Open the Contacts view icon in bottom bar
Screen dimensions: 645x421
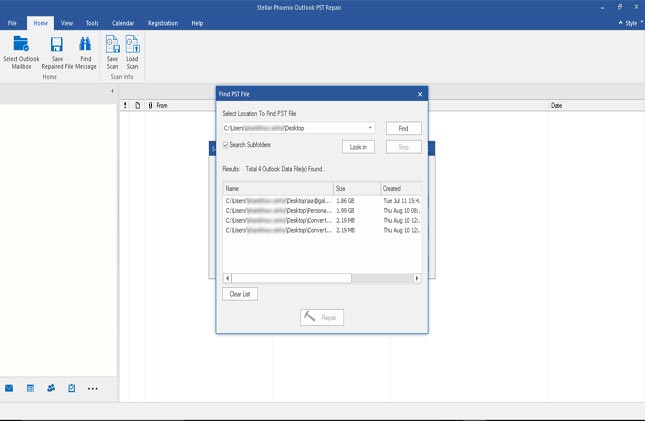tap(51, 388)
